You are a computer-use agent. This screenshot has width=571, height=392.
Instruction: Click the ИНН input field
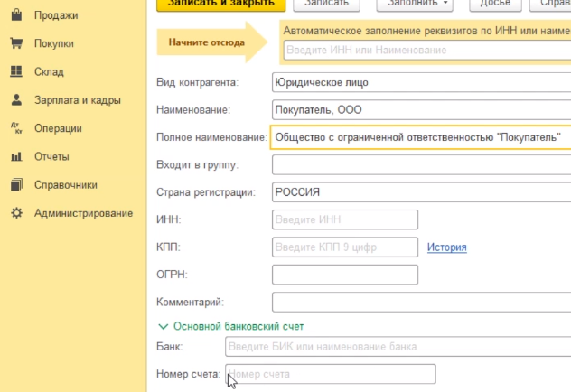pyautogui.click(x=344, y=219)
